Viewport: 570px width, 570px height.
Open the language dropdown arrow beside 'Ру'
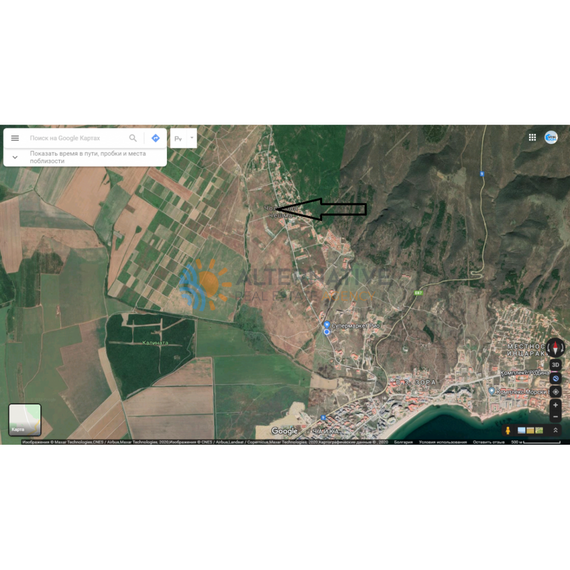[x=192, y=138]
